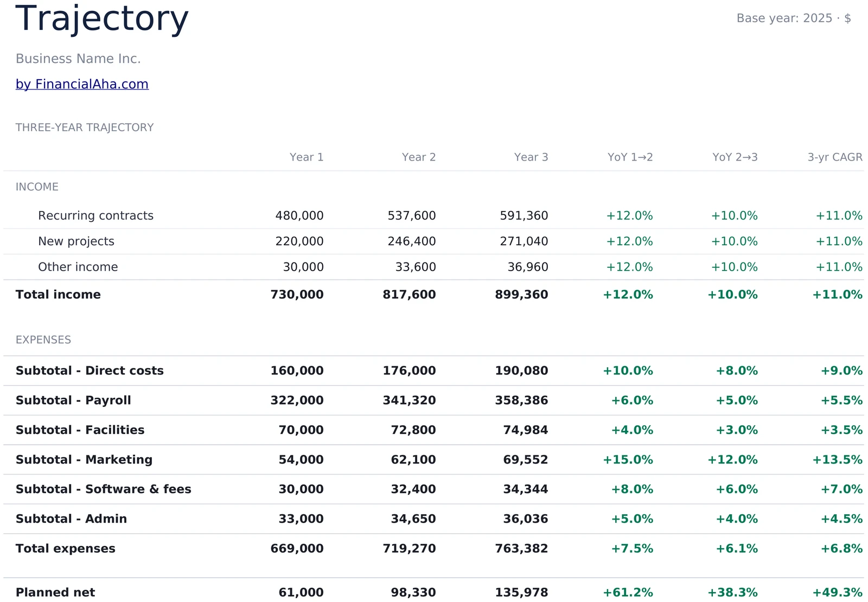
Task: Click Facilities Year 2 value 72,800
Action: [413, 430]
